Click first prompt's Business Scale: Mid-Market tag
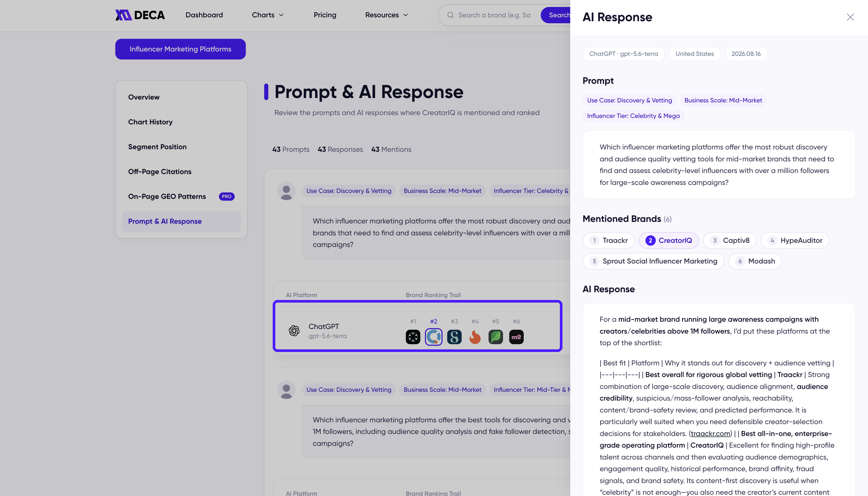This screenshot has width=868, height=496. [x=443, y=191]
